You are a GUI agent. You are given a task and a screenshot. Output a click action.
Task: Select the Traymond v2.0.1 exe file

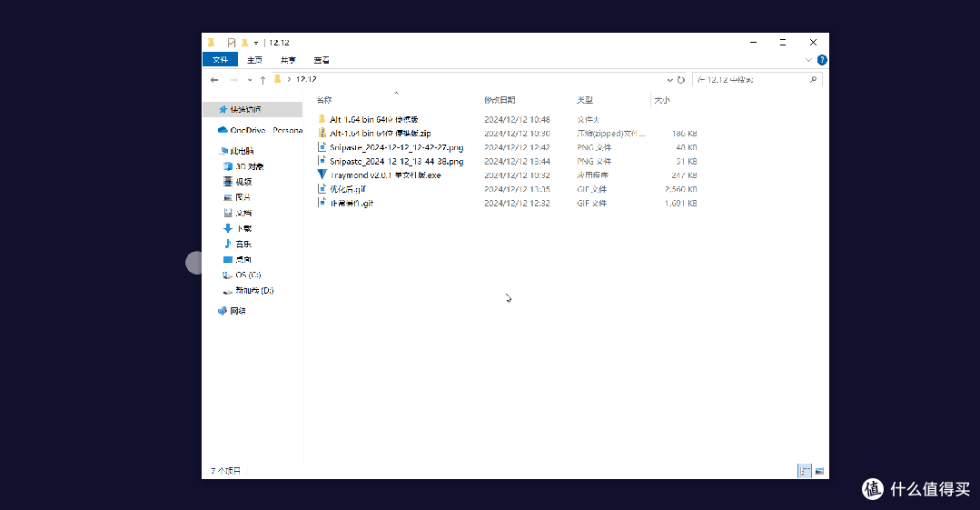click(x=380, y=175)
